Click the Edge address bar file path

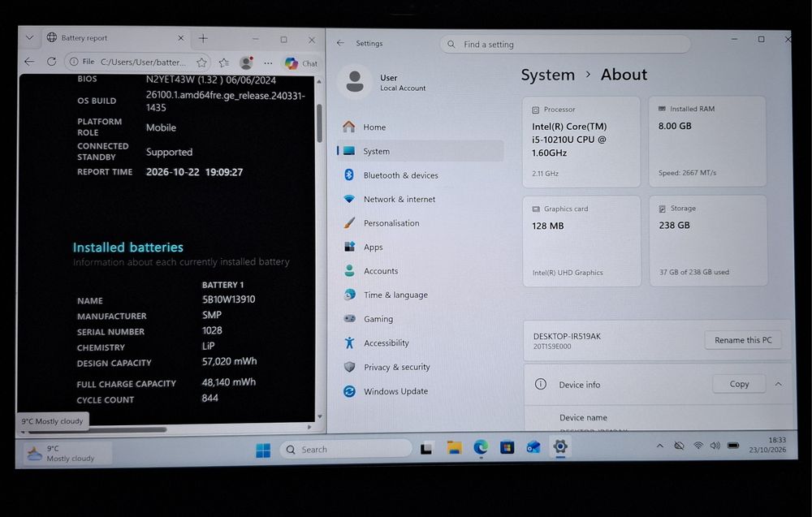point(143,62)
